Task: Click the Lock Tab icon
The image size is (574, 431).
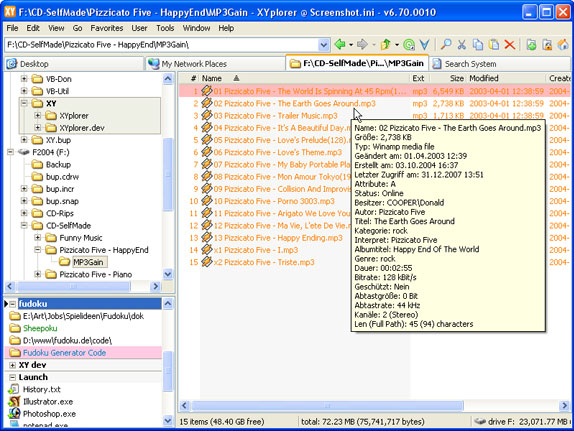Action: pyautogui.click(x=547, y=45)
